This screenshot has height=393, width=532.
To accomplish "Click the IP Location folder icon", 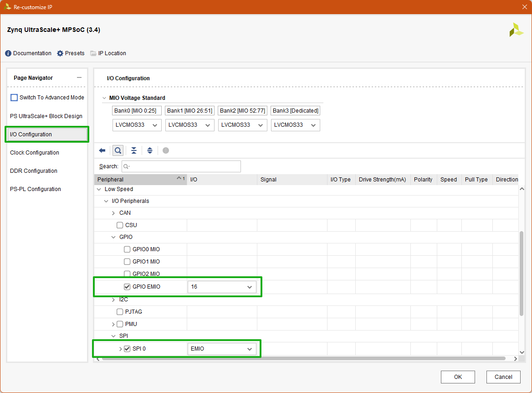I will (x=93, y=53).
